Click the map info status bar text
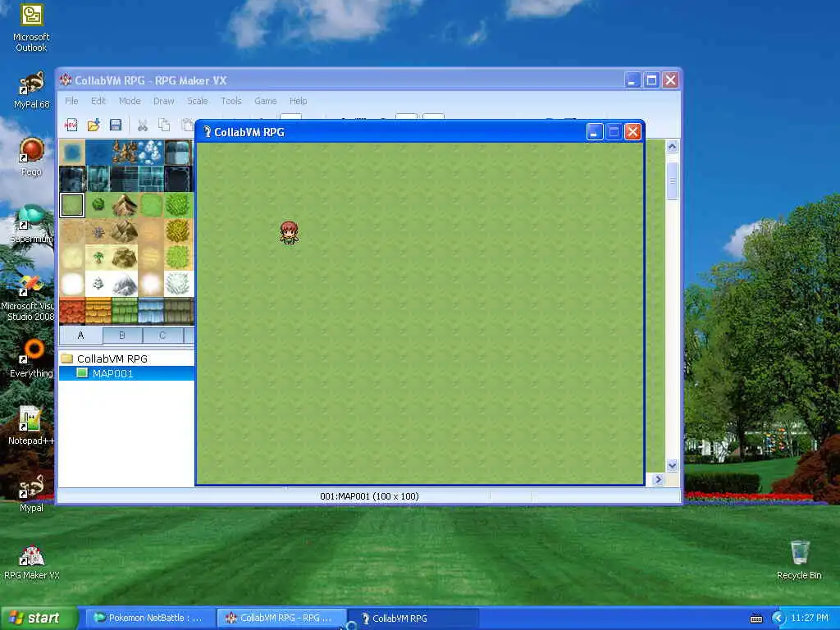This screenshot has height=630, width=840. coord(370,496)
